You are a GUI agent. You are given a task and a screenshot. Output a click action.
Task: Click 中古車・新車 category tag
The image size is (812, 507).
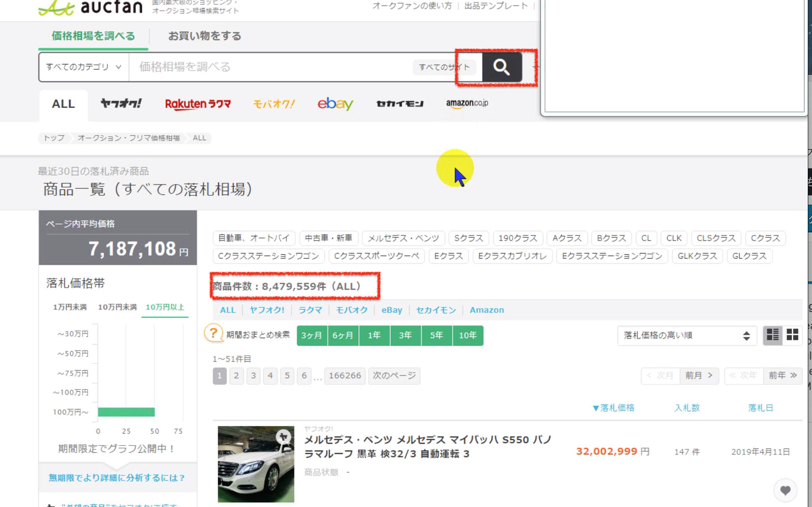[x=329, y=238]
